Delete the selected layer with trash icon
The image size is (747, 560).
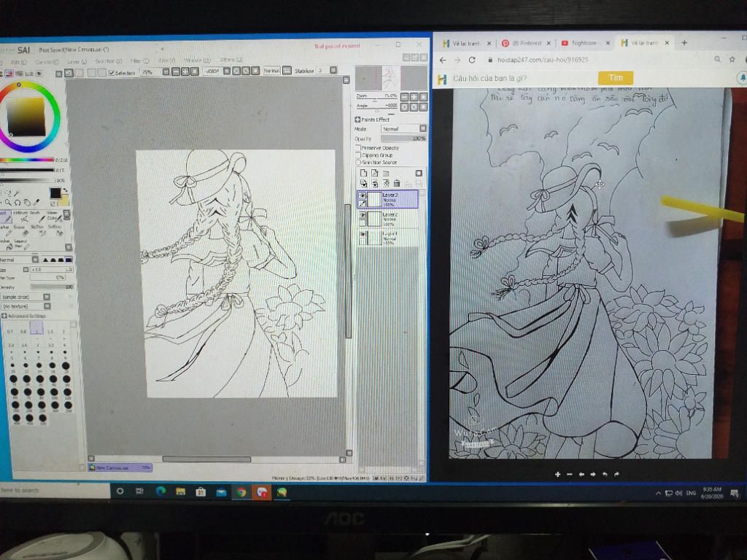pyautogui.click(x=397, y=183)
